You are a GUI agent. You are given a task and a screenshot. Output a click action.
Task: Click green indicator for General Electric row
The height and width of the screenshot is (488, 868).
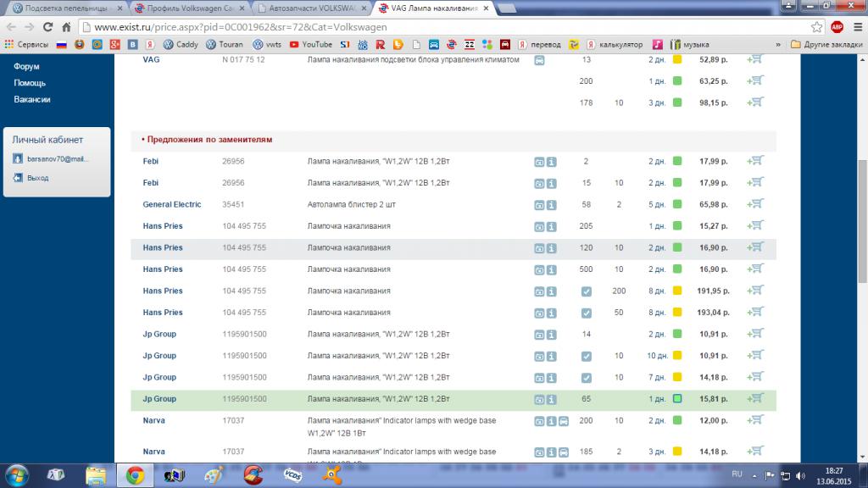(x=677, y=204)
